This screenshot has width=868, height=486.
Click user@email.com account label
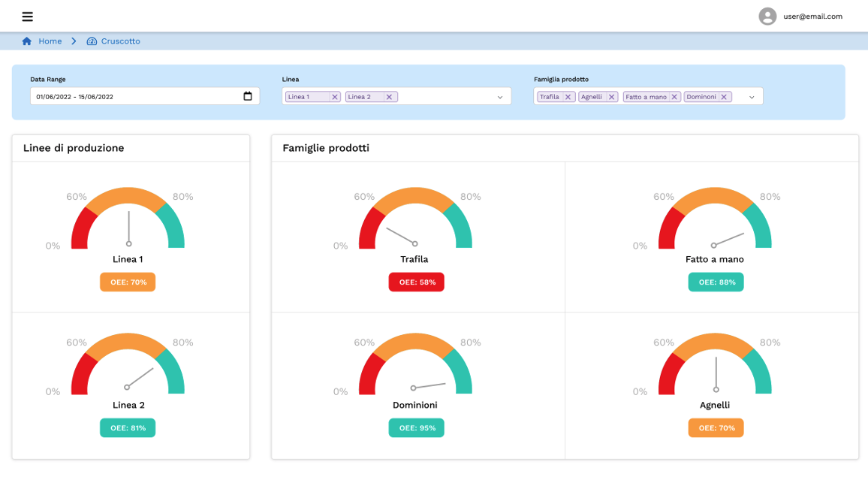tap(812, 17)
